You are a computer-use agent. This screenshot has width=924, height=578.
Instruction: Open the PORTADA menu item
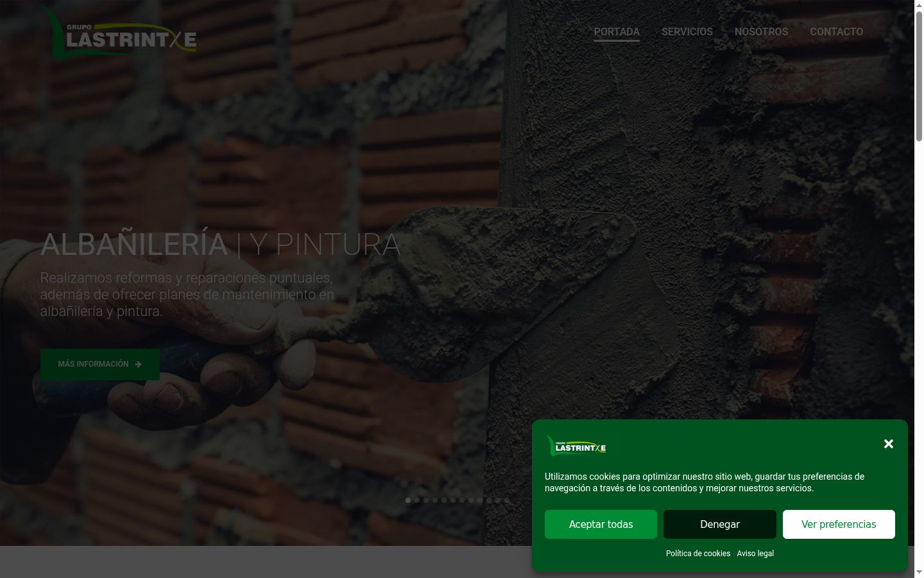(617, 31)
